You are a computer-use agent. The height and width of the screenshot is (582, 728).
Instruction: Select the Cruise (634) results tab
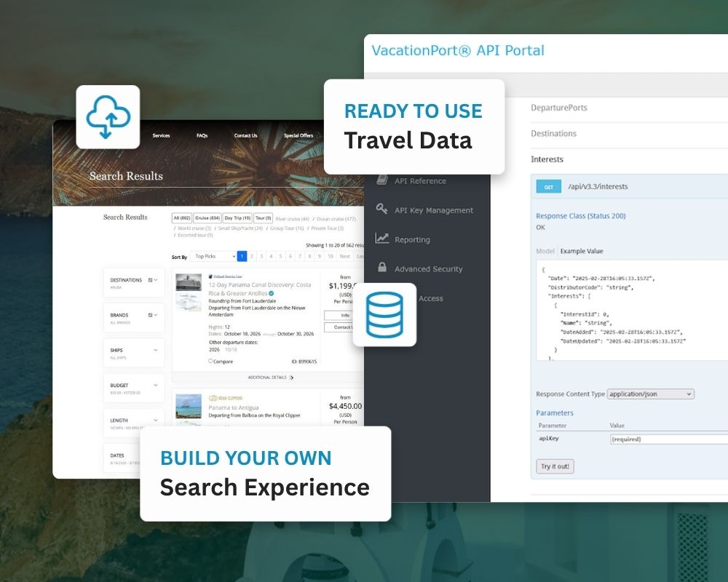[x=207, y=218]
